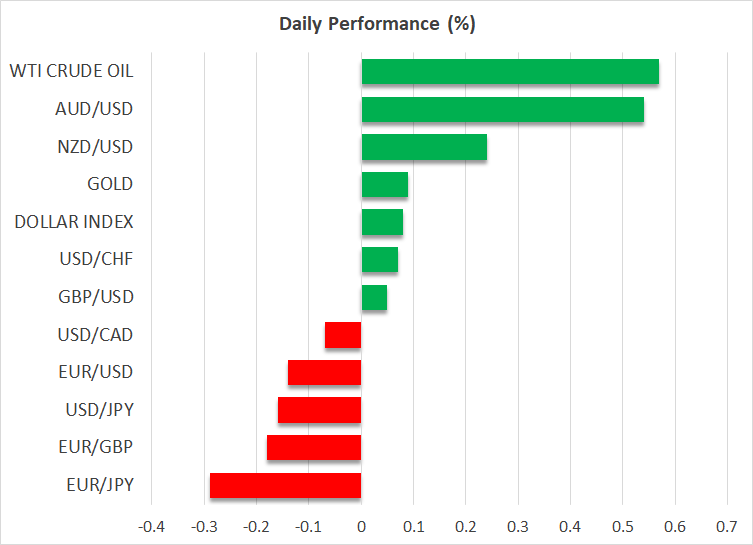
Task: Click the Daily Performance (%) chart title
Action: [x=376, y=23]
